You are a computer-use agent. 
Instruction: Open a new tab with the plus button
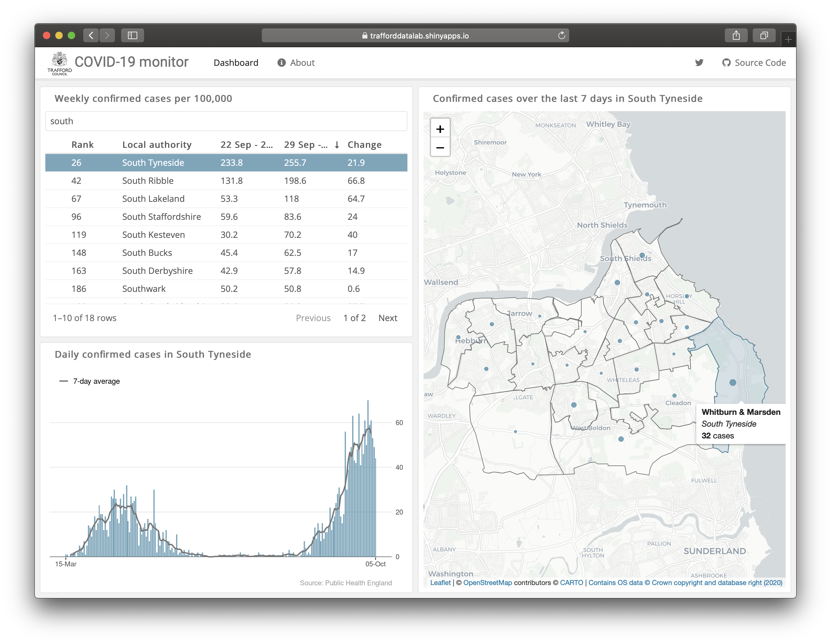pyautogui.click(x=788, y=39)
